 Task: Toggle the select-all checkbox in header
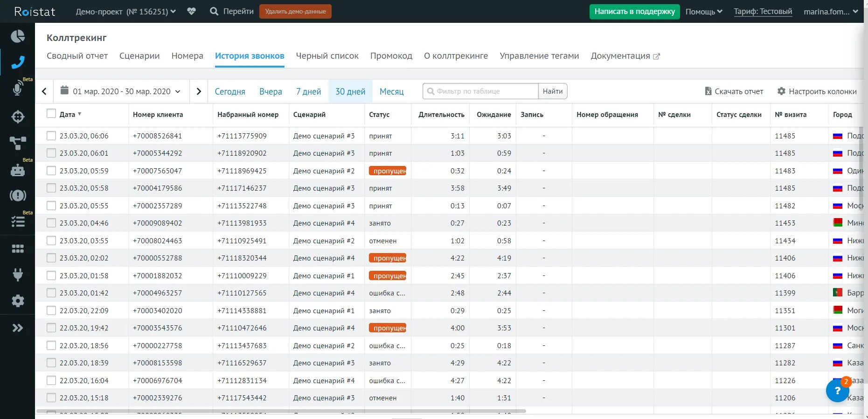point(51,114)
